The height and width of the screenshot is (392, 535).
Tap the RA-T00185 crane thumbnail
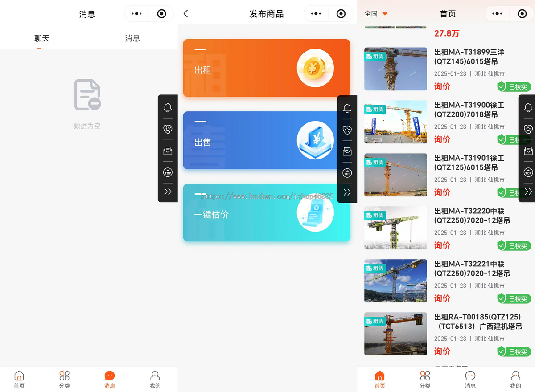(x=395, y=334)
